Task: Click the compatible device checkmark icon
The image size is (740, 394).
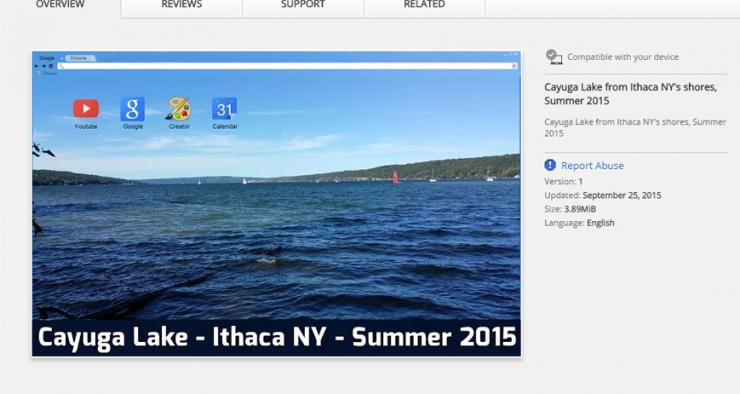Action: (554, 57)
